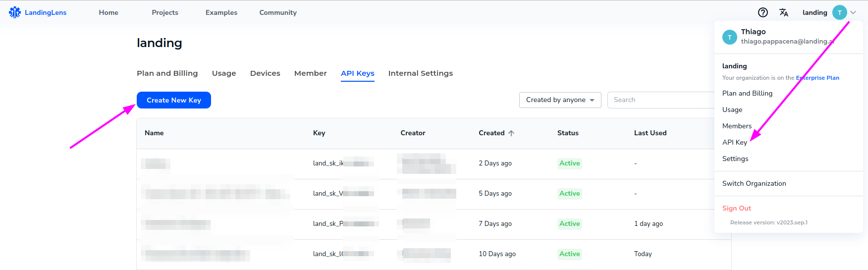Choose Switch Organization in account menu
Screen dimensions: 868x270
[x=754, y=183]
